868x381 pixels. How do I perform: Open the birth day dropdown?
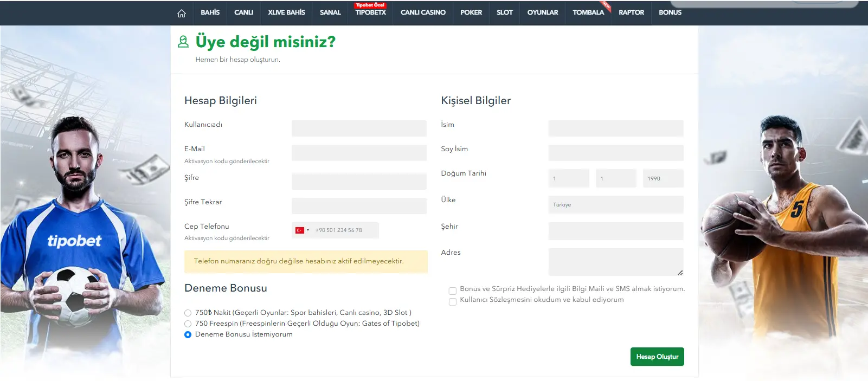tap(569, 178)
